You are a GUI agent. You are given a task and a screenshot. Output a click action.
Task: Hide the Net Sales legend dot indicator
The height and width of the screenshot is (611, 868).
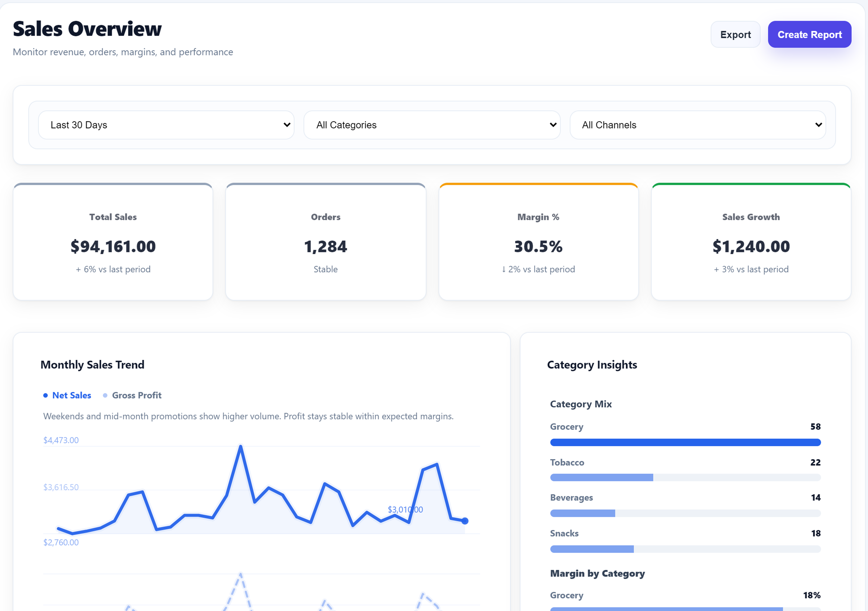[46, 395]
